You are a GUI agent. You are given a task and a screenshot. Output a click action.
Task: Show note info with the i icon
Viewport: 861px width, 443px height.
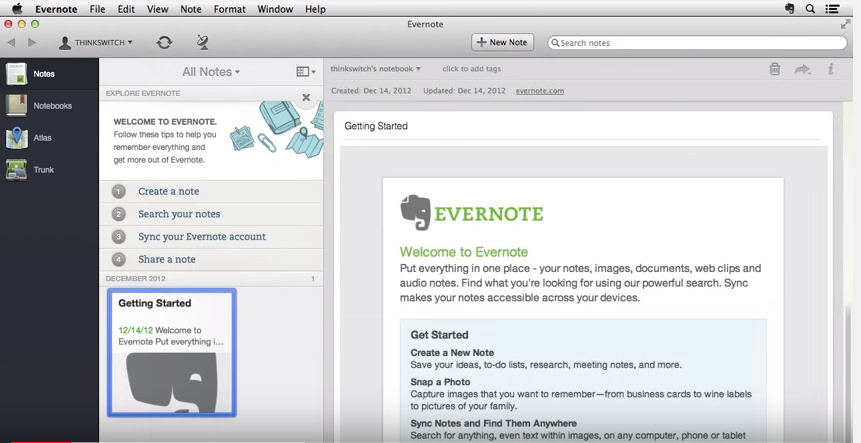click(x=830, y=69)
